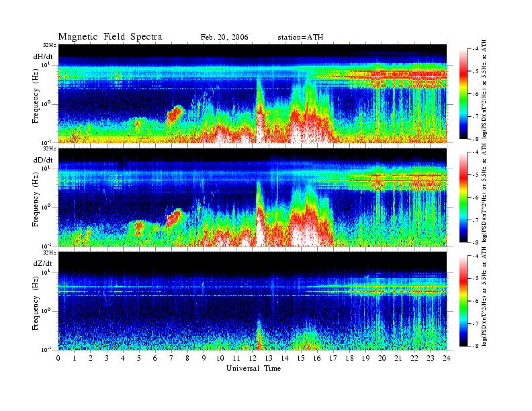The width and height of the screenshot is (532, 411).
Task: Click the log(PSD) label beside dH/dt color bar
Action: [x=484, y=89]
